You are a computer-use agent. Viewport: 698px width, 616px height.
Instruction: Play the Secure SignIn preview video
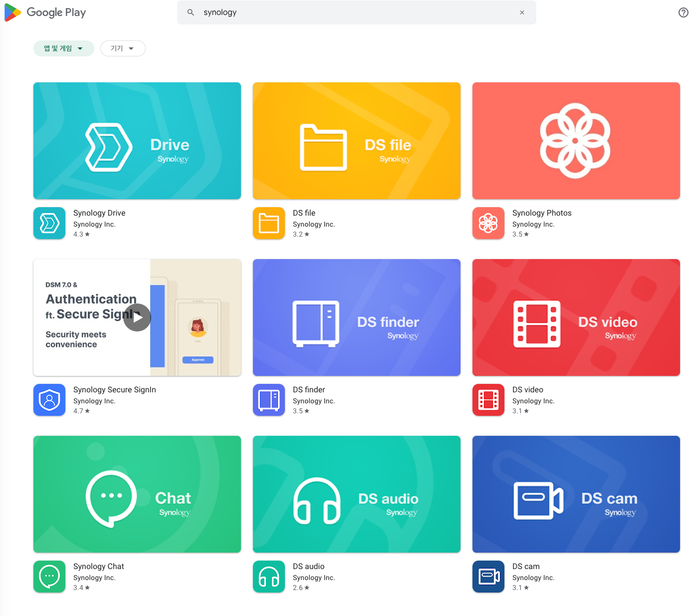click(137, 317)
